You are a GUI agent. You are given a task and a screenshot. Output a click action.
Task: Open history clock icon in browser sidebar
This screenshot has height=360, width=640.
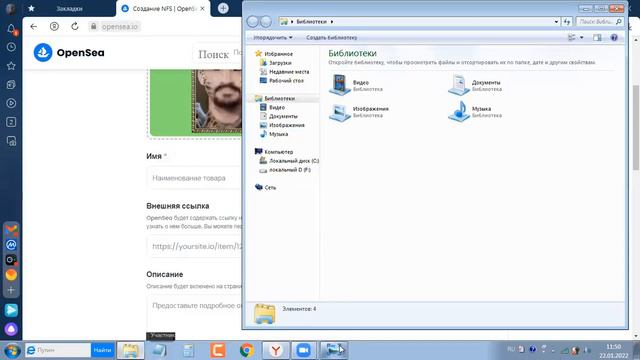11,47
